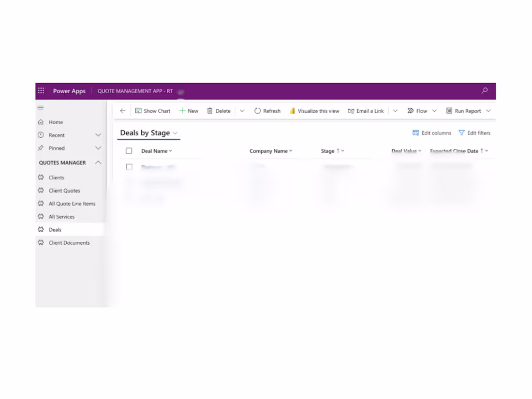The image size is (532, 399).
Task: Click the back arrow in the toolbar
Action: [x=122, y=111]
